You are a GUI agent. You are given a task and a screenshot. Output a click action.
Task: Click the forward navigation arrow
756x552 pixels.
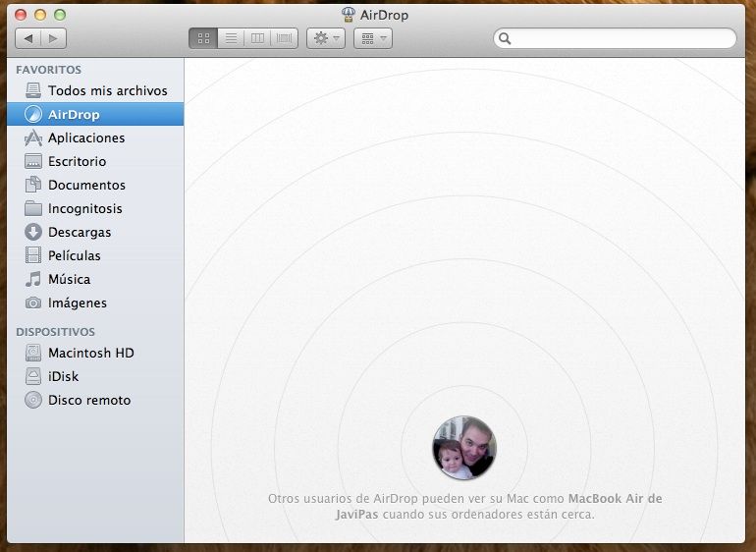coord(53,38)
